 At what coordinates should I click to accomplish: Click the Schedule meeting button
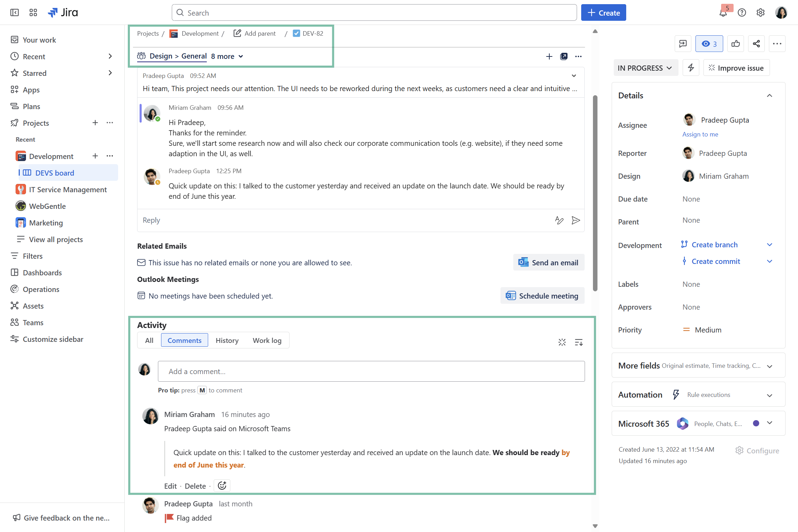(x=542, y=296)
